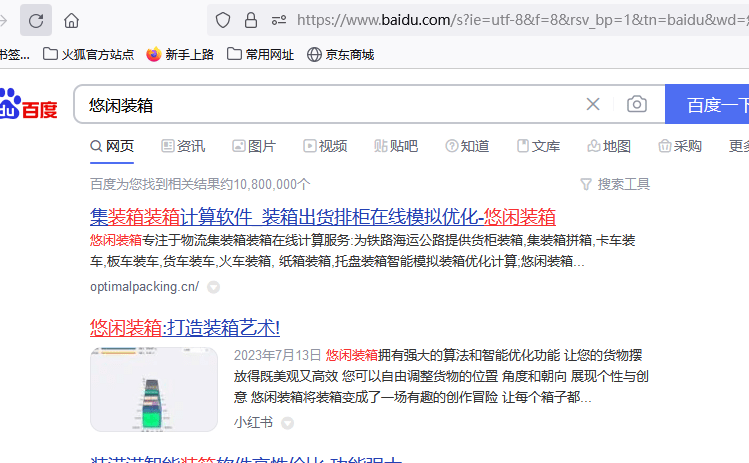The height and width of the screenshot is (463, 749).
Task: Click the date 2023年7月13日 in the snippet
Action: tap(277, 355)
